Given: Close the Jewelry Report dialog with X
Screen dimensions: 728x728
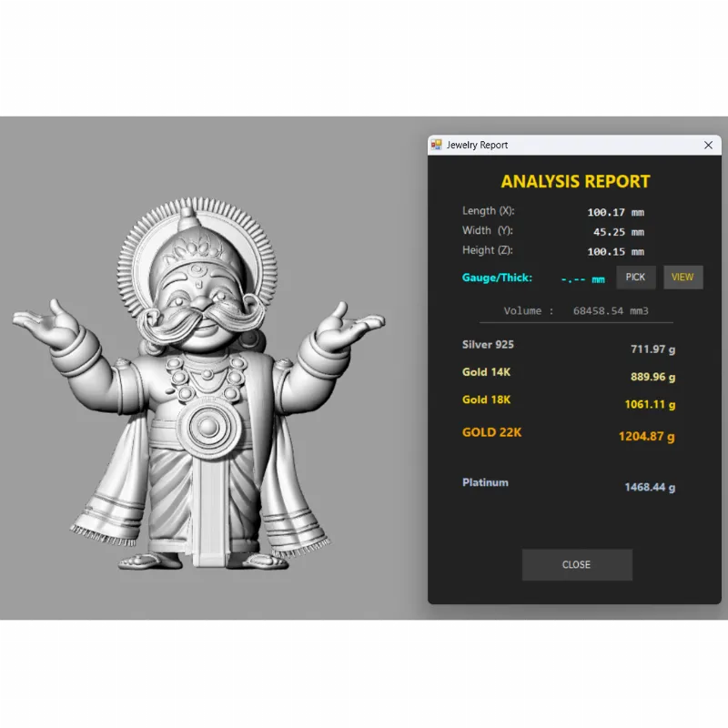Looking at the screenshot, I should click(708, 145).
